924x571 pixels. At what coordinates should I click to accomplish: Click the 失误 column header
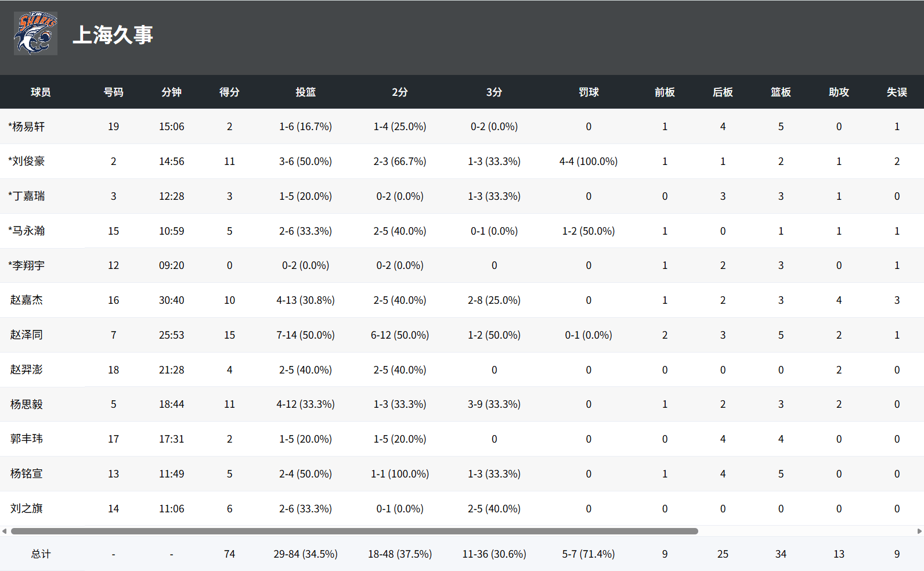(897, 92)
